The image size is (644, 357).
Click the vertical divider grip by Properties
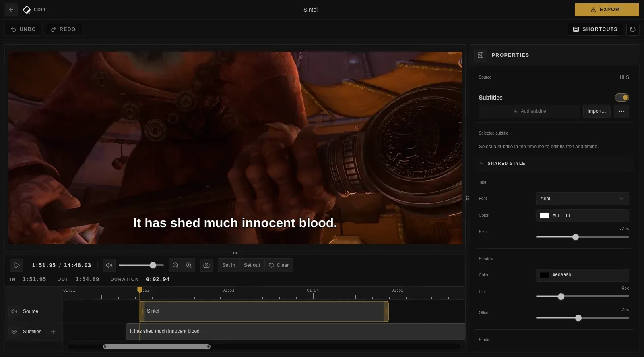(467, 198)
